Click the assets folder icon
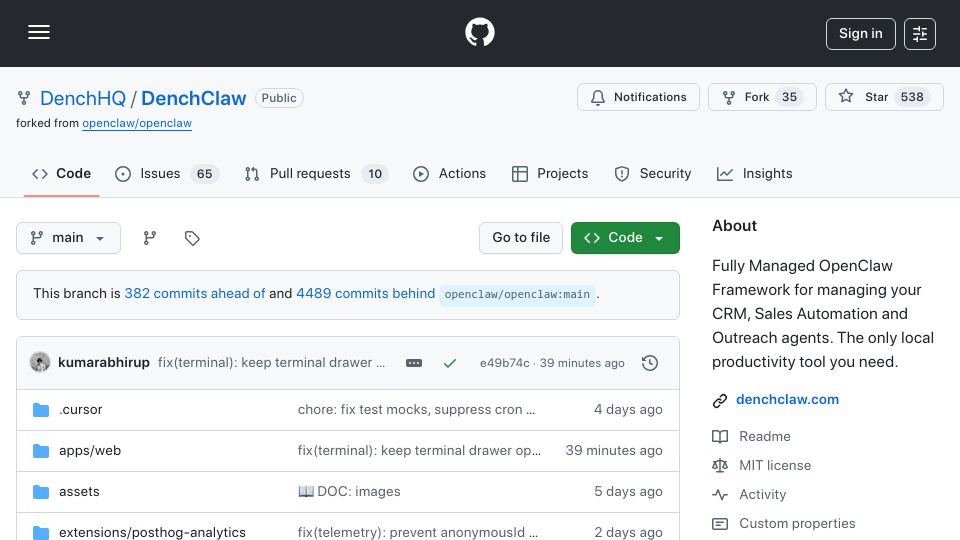 pos(41,492)
